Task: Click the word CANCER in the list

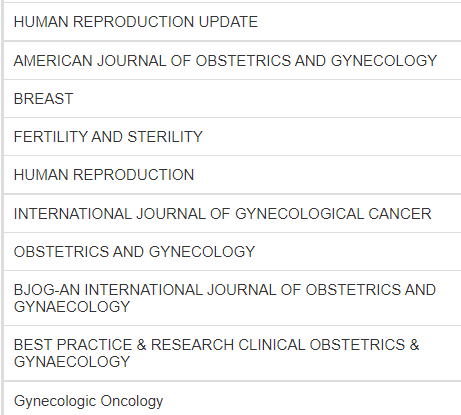Action: coord(400,214)
